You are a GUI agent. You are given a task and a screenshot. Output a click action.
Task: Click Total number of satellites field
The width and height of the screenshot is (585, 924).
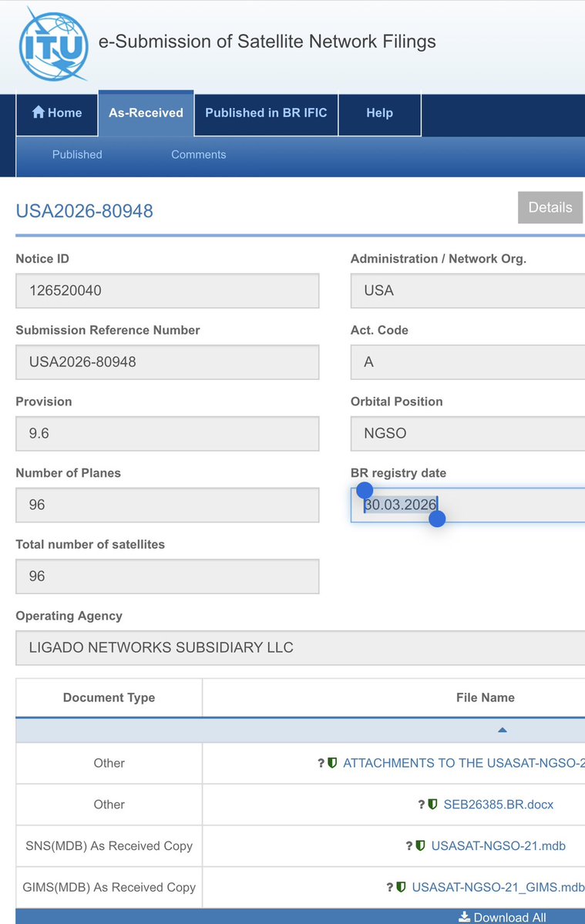(x=167, y=576)
